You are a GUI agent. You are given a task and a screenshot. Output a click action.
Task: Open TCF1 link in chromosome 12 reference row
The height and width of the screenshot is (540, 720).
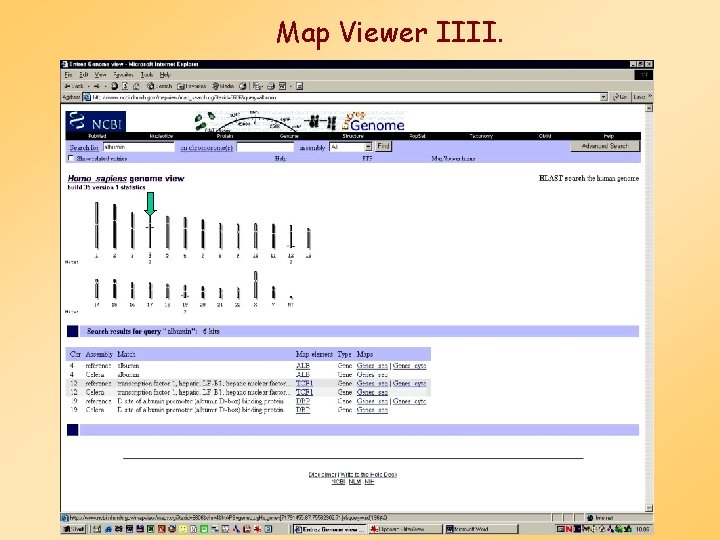(x=304, y=383)
